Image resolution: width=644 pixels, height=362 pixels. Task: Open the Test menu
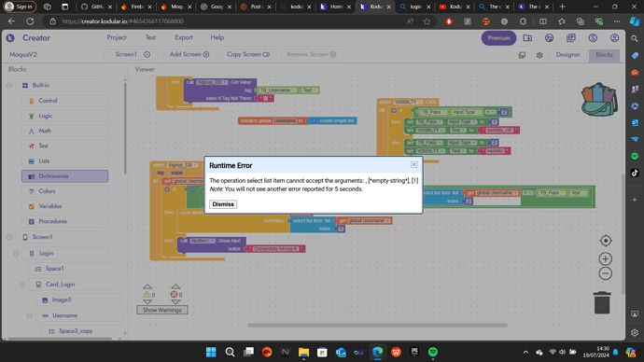pos(150,37)
